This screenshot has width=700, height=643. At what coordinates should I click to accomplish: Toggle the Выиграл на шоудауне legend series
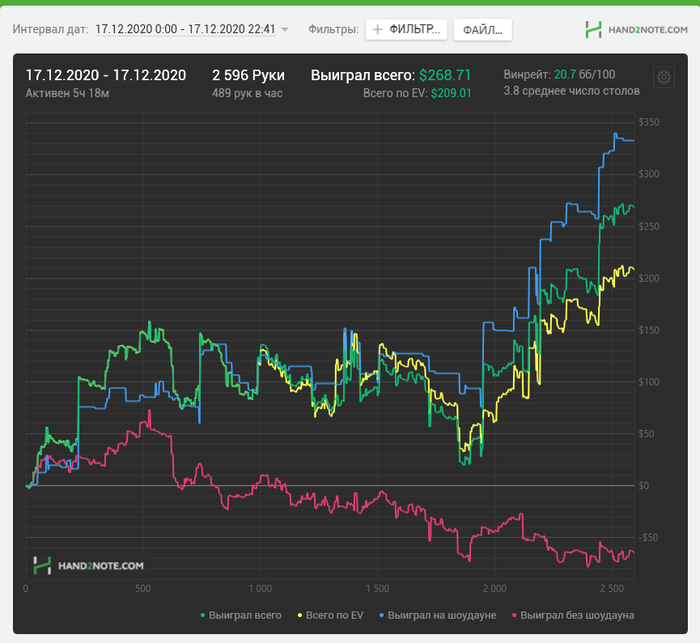point(438,615)
